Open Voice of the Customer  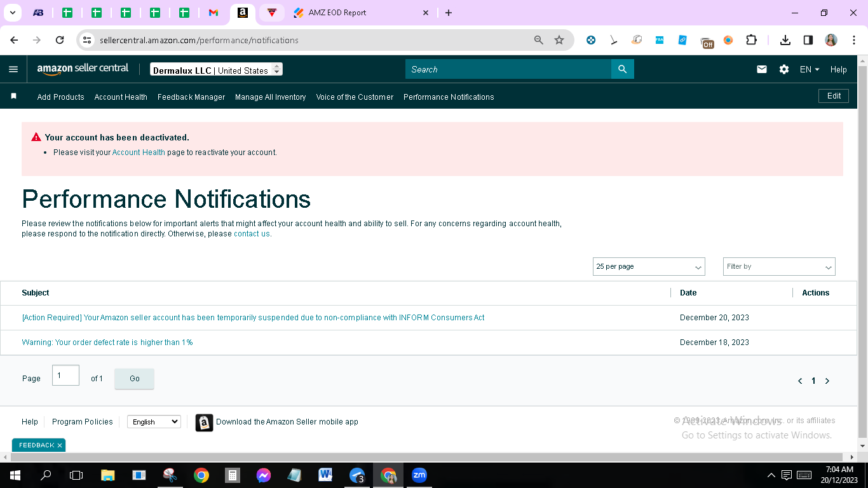(355, 97)
